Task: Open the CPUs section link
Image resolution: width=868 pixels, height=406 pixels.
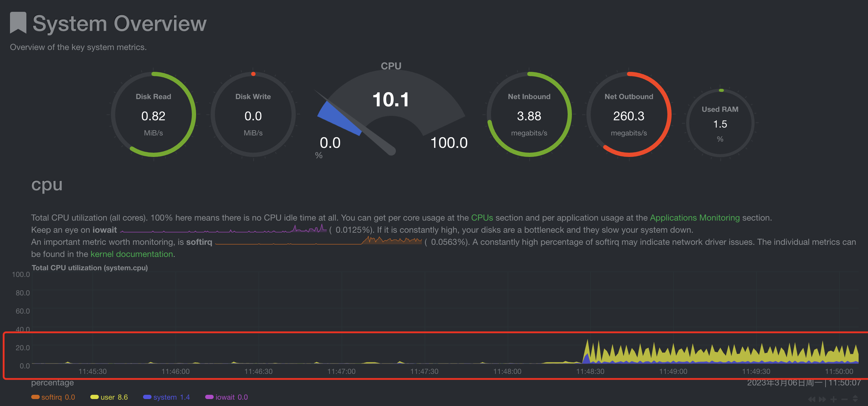Action: [x=482, y=218]
